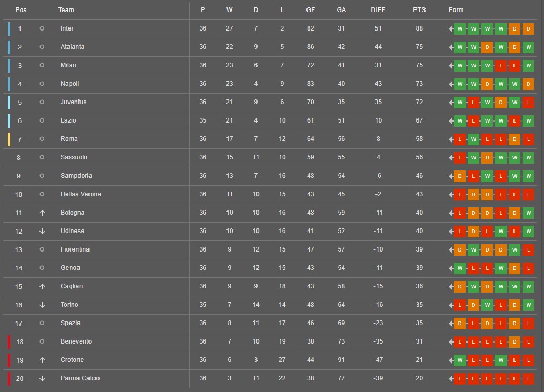Click Parma Calcio's most recent red L badge
The width and height of the screenshot is (544, 392).
[528, 379]
